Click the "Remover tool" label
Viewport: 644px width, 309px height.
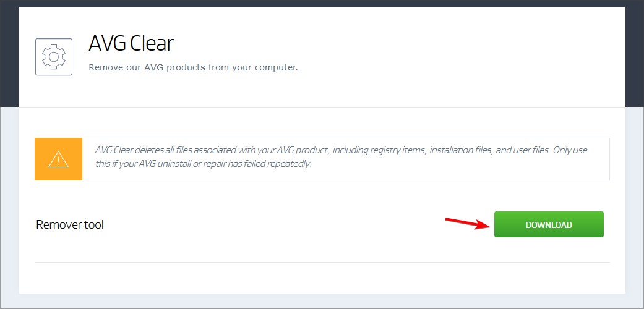pyautogui.click(x=70, y=225)
